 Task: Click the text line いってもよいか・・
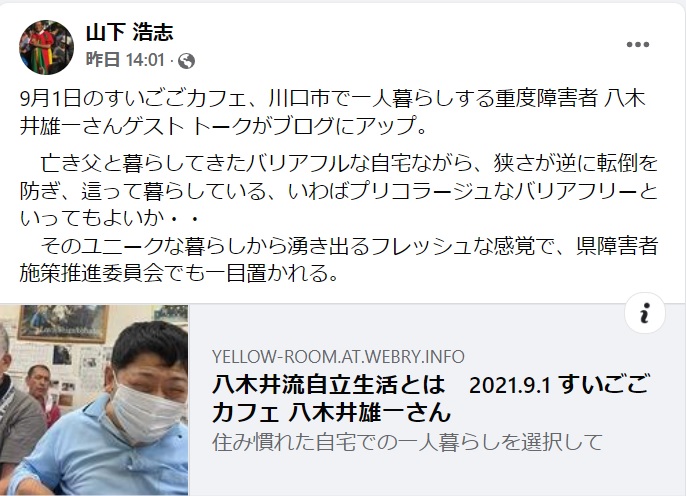tap(110, 218)
